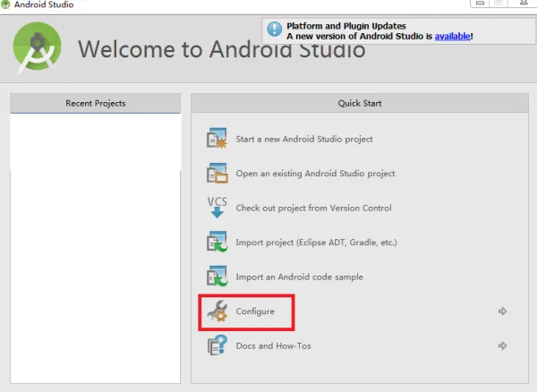Image resolution: width=537 pixels, height=392 pixels.
Task: Click the update notification info icon
Action: click(275, 30)
